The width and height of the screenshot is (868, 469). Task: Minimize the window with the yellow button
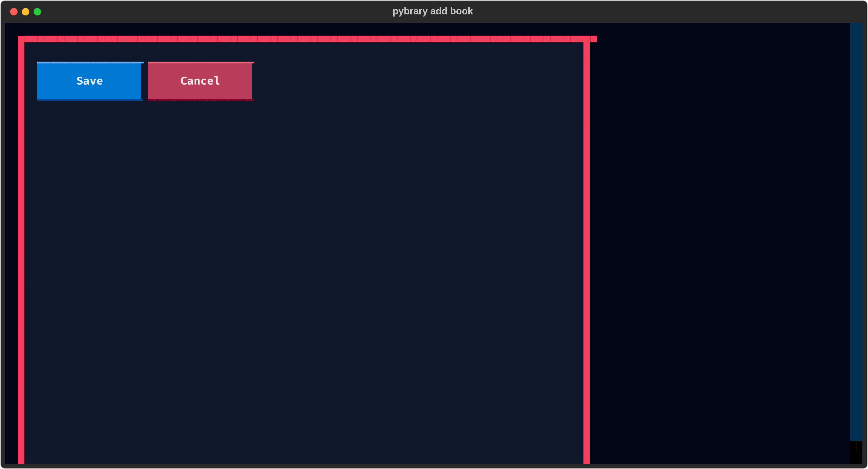[26, 12]
